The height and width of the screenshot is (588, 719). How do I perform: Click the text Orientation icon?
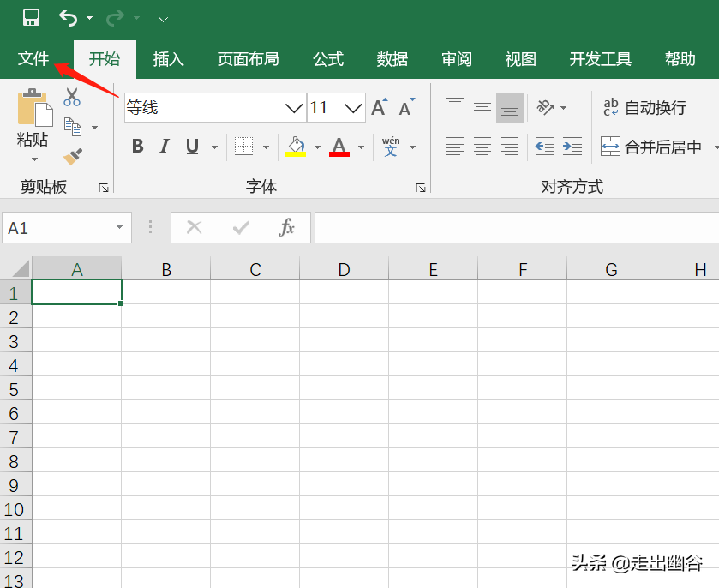coord(545,107)
